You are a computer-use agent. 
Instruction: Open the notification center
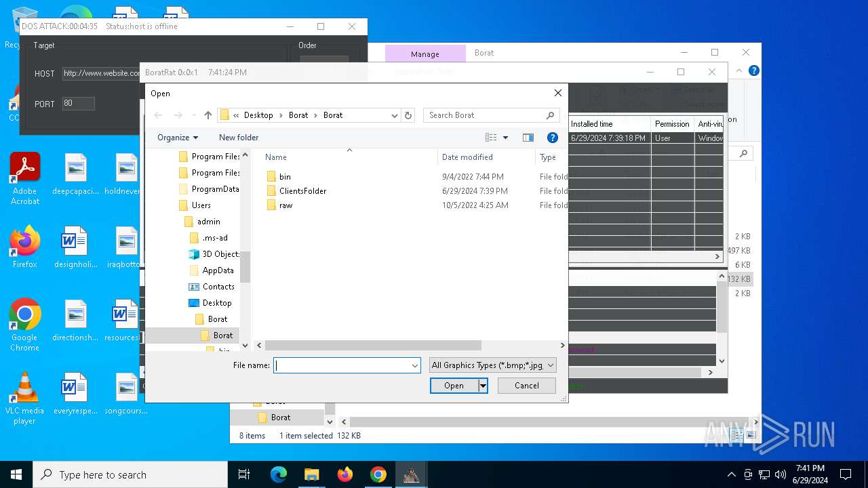(x=846, y=474)
